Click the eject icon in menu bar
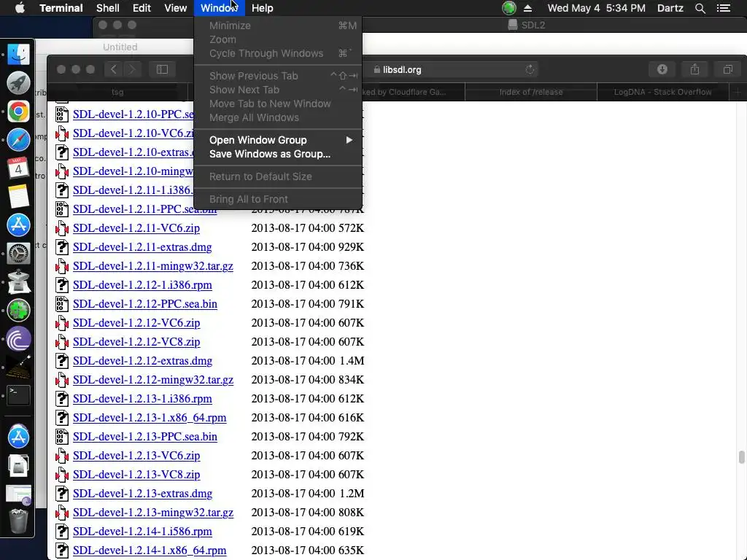Image resolution: width=747 pixels, height=560 pixels. coord(527,8)
